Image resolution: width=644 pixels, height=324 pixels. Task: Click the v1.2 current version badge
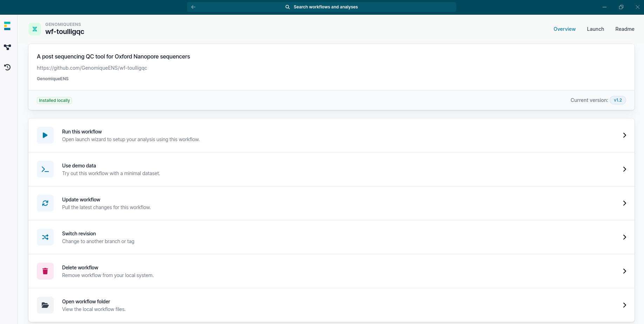click(618, 100)
